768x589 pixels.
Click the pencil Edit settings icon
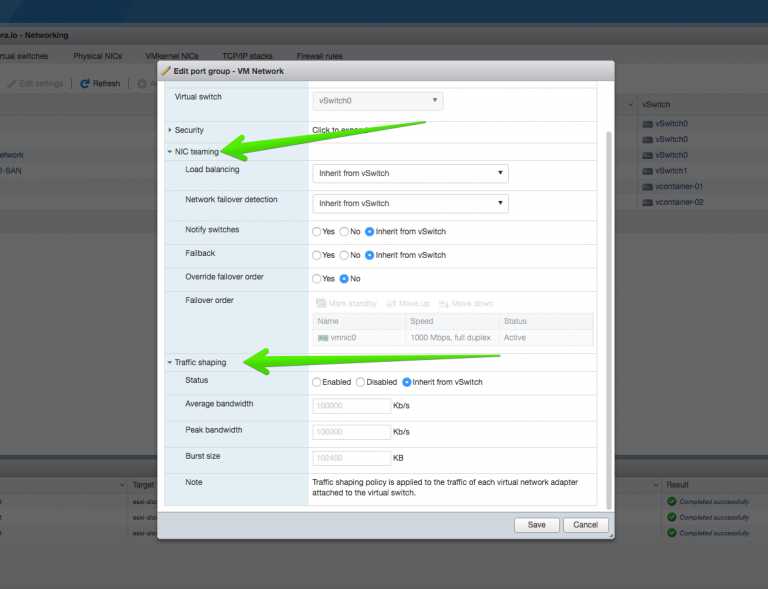tap(12, 84)
